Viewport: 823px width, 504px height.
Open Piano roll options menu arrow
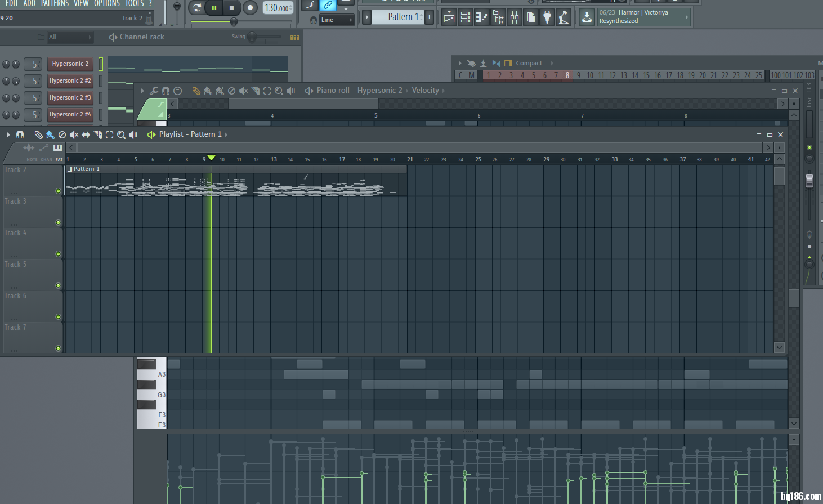(x=142, y=91)
